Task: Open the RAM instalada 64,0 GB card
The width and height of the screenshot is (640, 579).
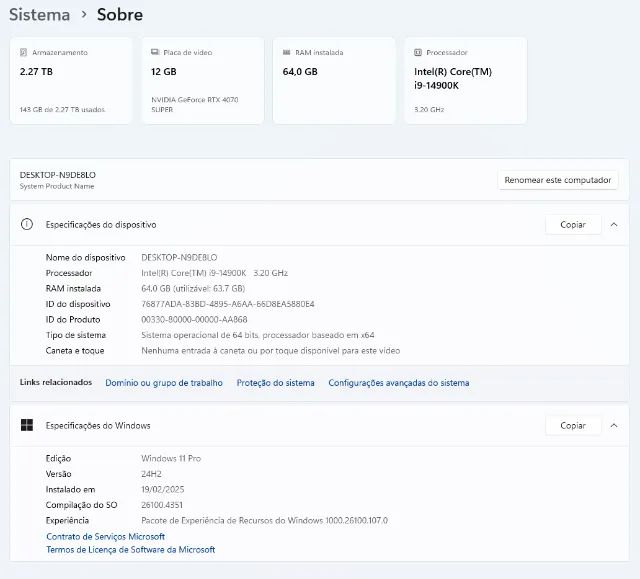Action: pos(334,80)
